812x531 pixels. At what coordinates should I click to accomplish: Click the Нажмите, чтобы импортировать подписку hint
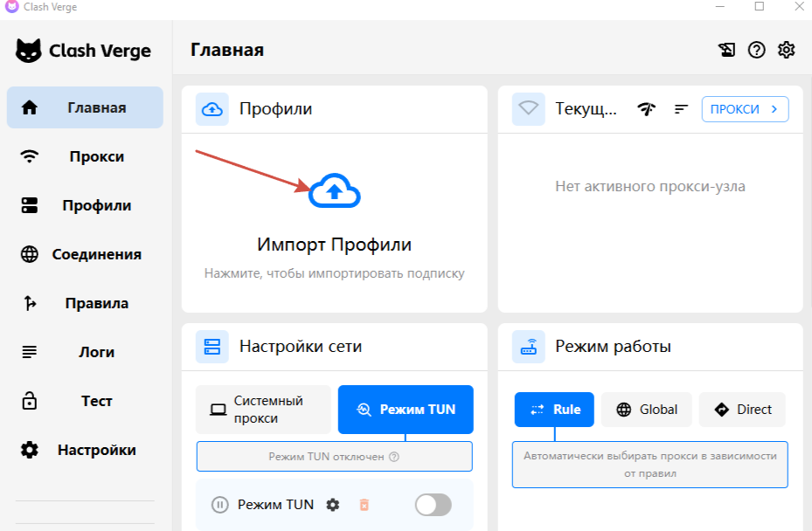(335, 273)
